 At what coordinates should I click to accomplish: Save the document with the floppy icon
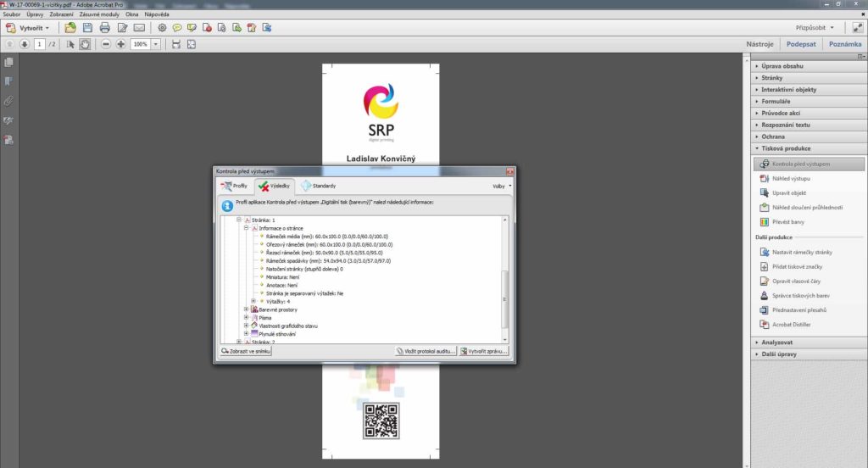(87, 28)
